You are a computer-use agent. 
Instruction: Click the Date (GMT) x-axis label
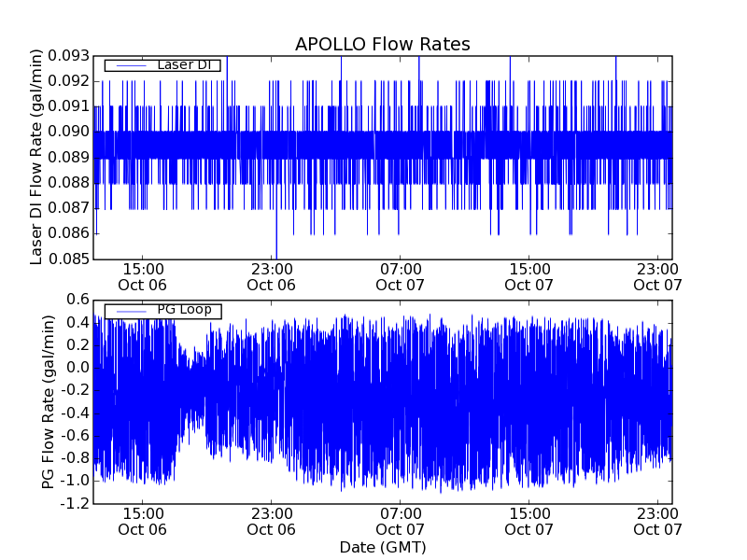382,547
